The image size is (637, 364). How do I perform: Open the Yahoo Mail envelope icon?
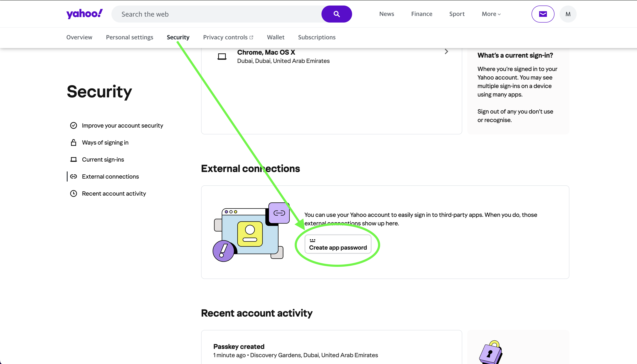(543, 14)
